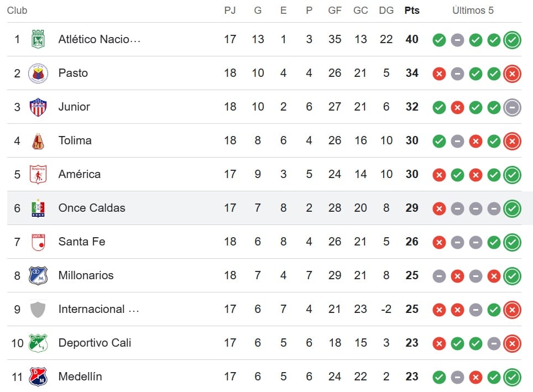This screenshot has height=392, width=533.
Task: Expand the truncated Internacional club name
Action: click(100, 309)
